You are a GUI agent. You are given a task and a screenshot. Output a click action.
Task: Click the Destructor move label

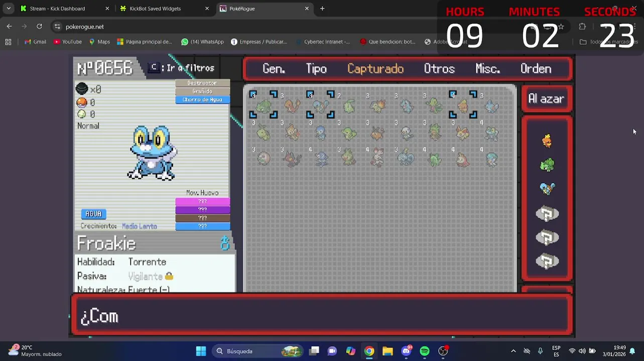coord(202,83)
